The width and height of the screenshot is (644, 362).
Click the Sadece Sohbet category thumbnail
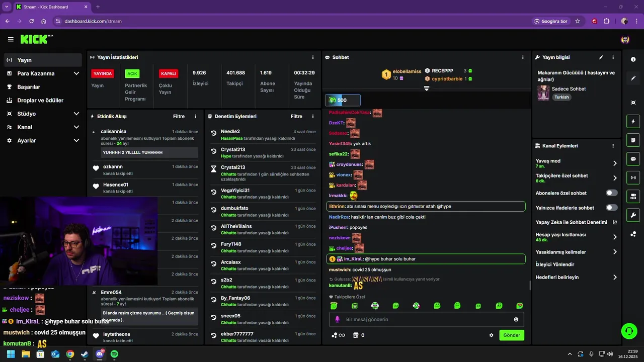(x=543, y=93)
